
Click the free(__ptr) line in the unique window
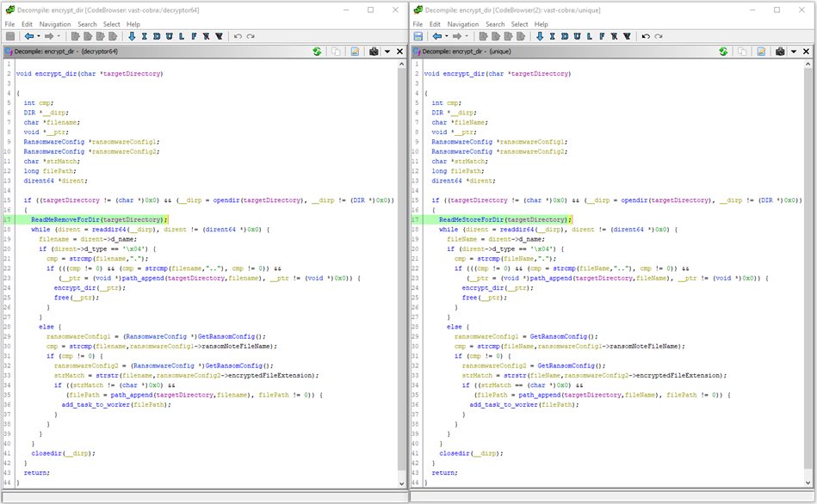tap(485, 298)
